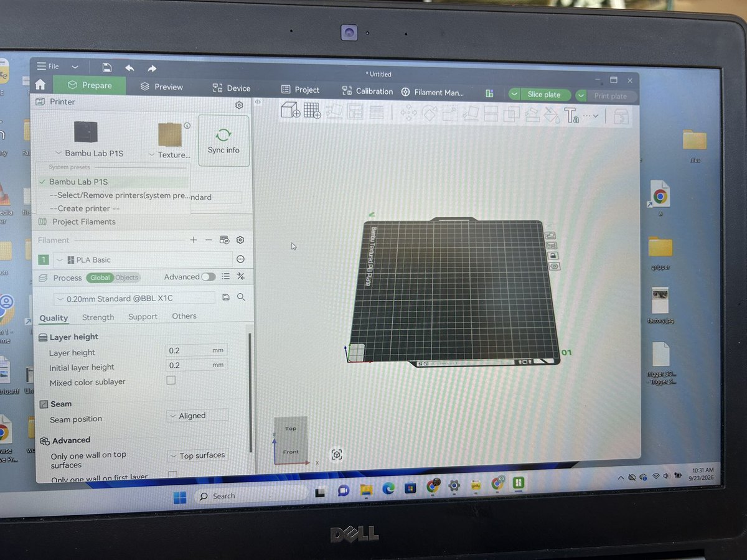Click the Sync info button
Image resolution: width=747 pixels, height=560 pixels.
(223, 141)
